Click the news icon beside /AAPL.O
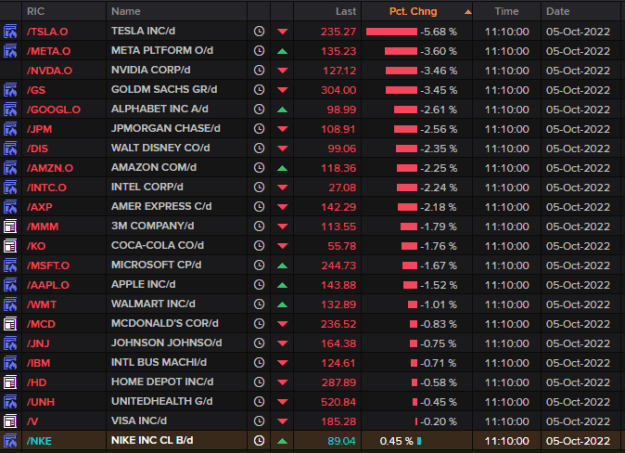The image size is (625, 453). click(10, 285)
